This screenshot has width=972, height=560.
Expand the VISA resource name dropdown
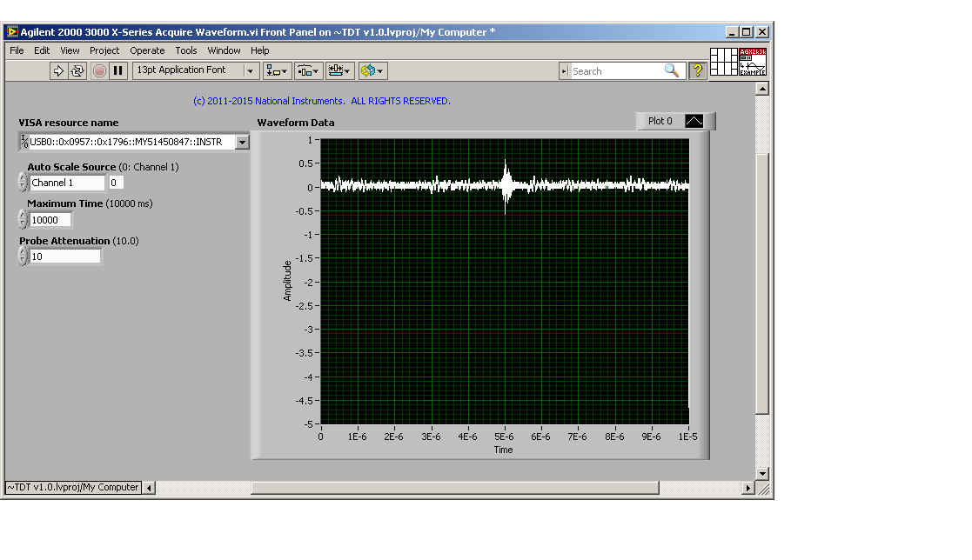point(243,142)
